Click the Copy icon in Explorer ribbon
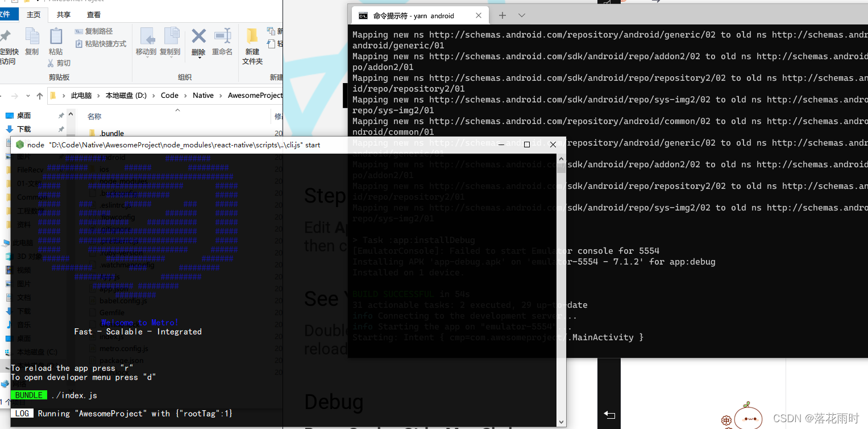868x429 pixels. pos(32,37)
